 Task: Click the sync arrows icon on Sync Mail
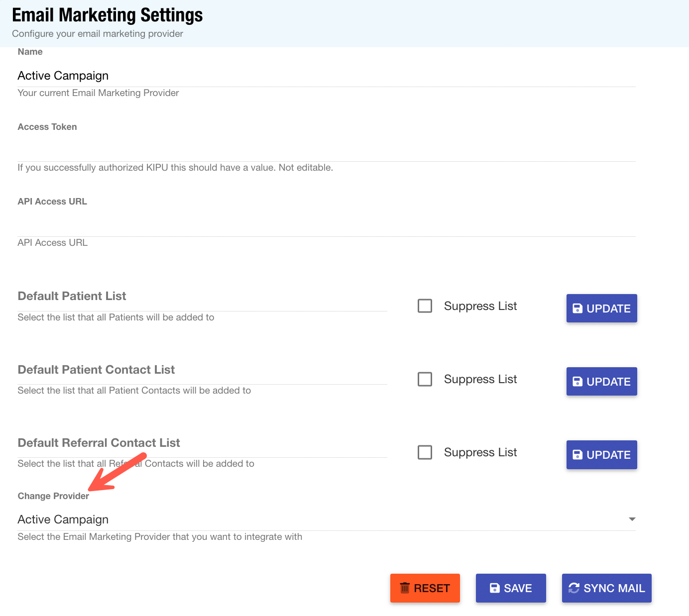tap(574, 588)
